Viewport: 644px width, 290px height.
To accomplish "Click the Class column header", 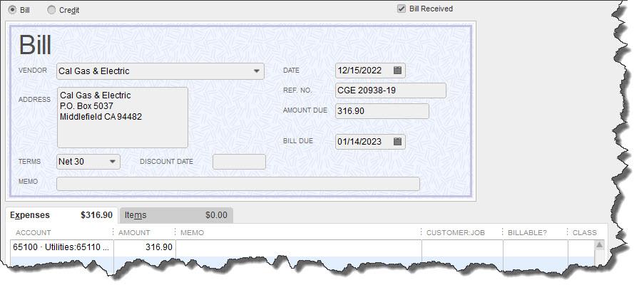I will click(584, 232).
